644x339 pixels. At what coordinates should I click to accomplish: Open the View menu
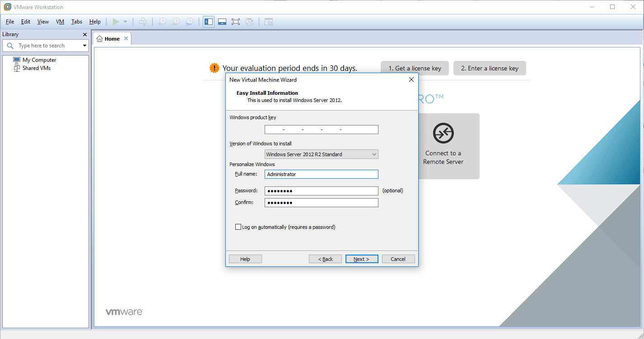point(43,22)
